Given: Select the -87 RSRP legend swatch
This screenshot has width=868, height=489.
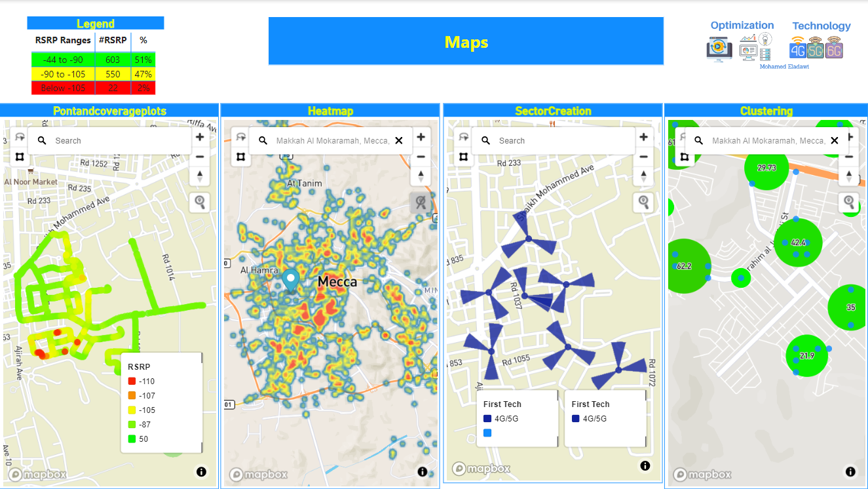Looking at the screenshot, I should (132, 424).
